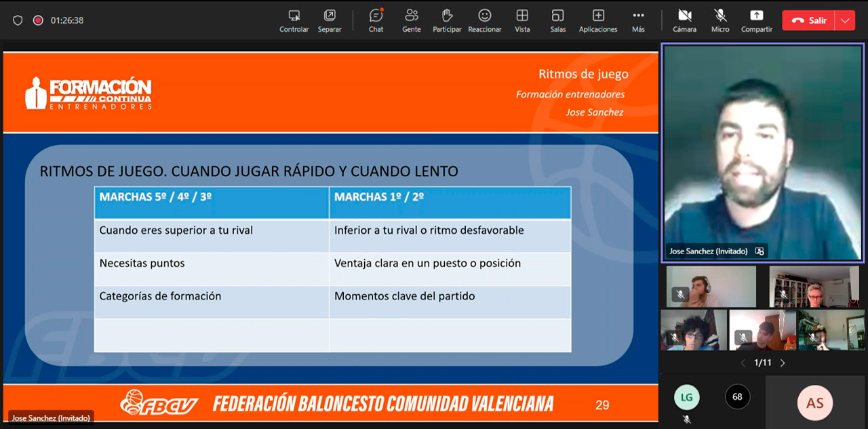The width and height of the screenshot is (868, 429).
Task: Open Aplicaciones add-apps menu
Action: (x=598, y=20)
